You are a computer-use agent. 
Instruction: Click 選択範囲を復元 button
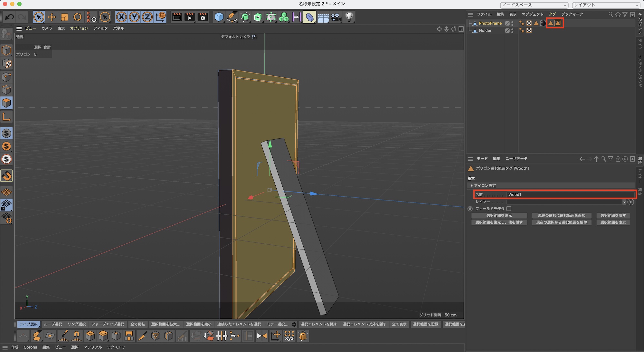(x=499, y=216)
